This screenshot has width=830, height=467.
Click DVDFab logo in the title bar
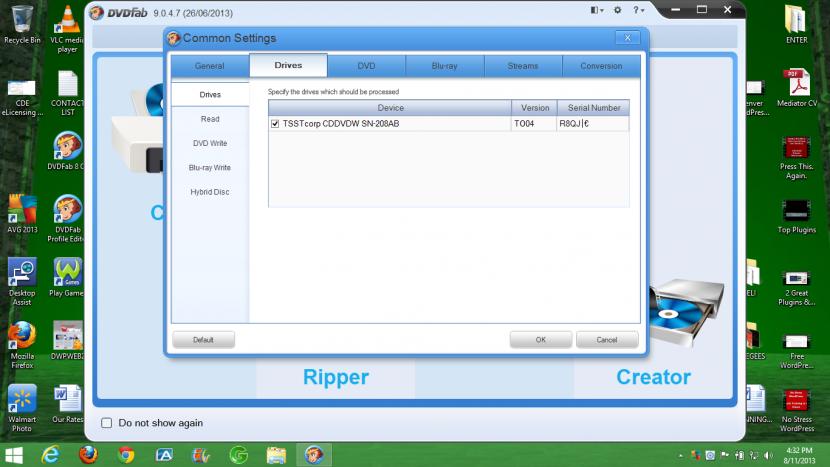tap(118, 13)
